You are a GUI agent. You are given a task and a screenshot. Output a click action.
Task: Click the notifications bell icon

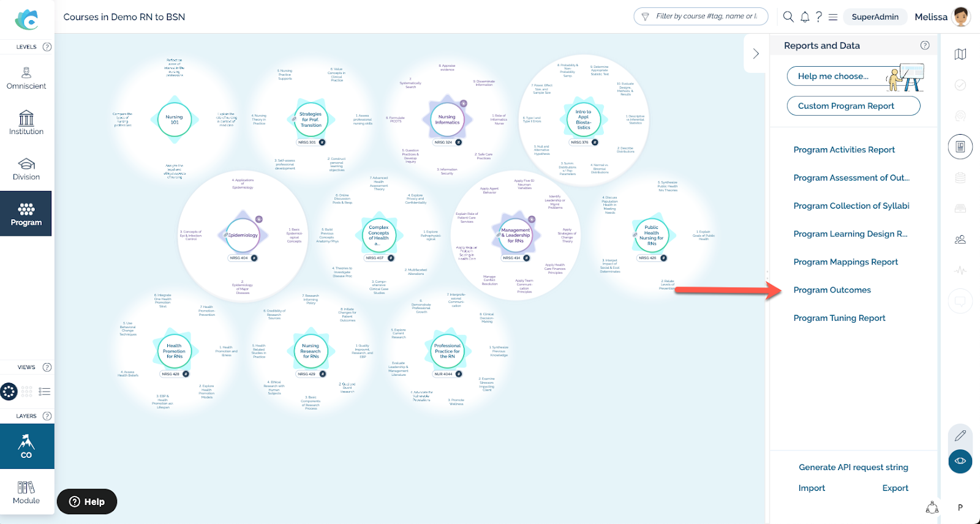[x=805, y=17]
